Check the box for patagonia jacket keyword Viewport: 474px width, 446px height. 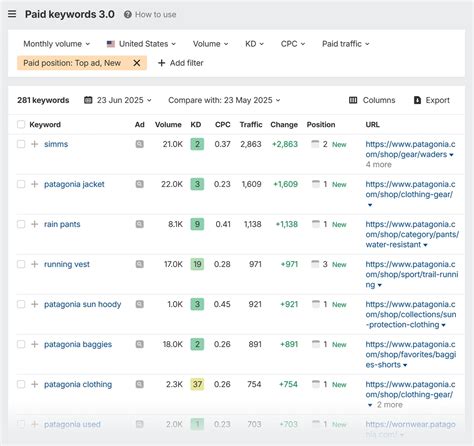pyautogui.click(x=21, y=184)
